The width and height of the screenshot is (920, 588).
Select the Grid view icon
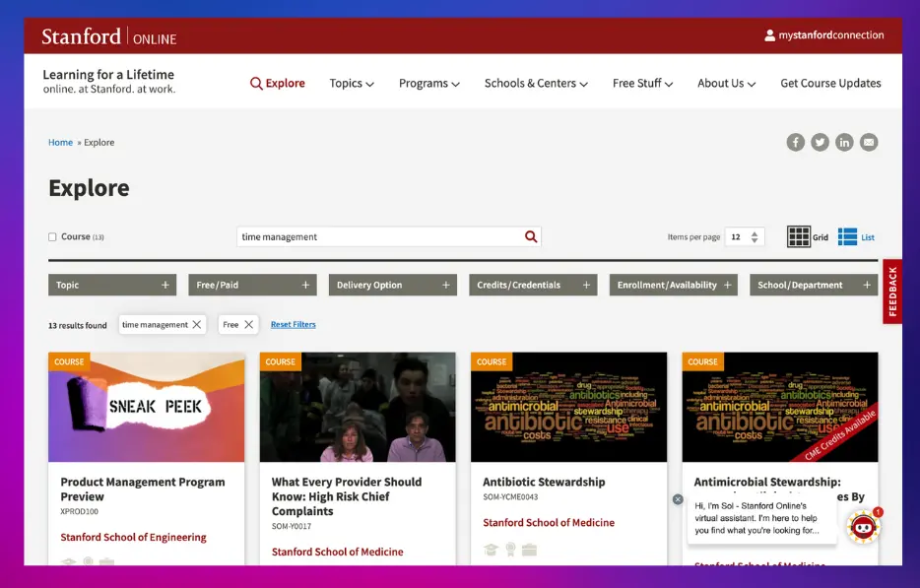coord(799,236)
